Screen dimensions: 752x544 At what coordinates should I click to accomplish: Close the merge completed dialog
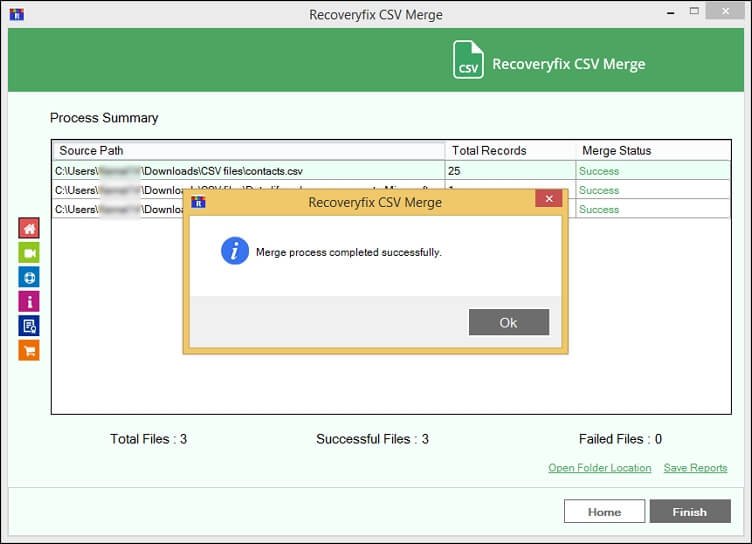coord(549,199)
